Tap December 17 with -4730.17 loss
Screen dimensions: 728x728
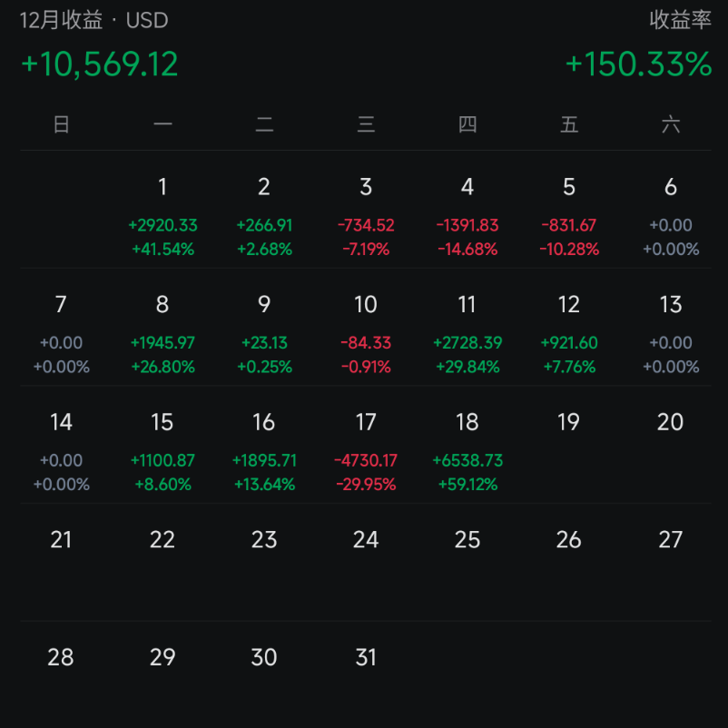(x=366, y=451)
